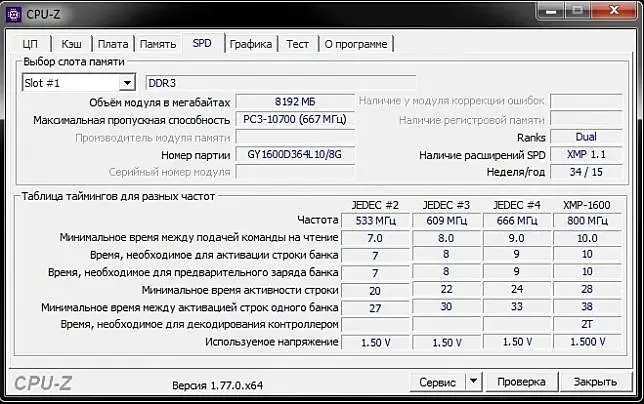The image size is (644, 404).
Task: Open the Плата tab
Action: click(113, 44)
